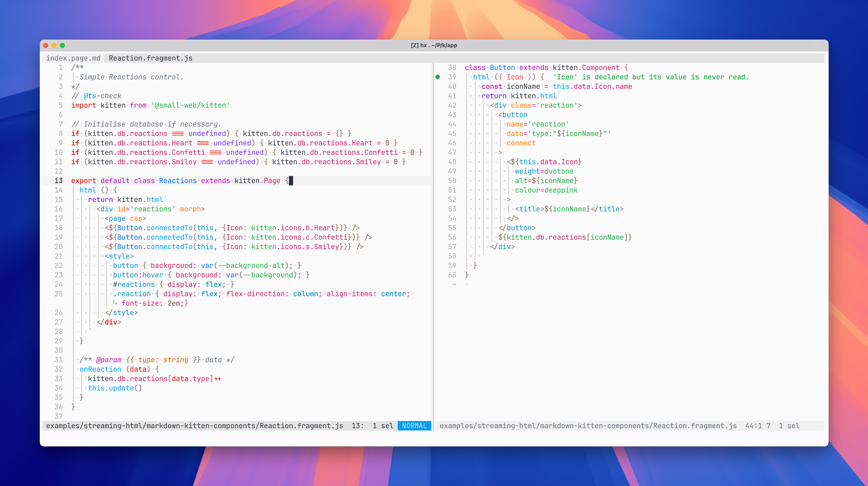Click the 'Reactions' class name on line 13
The image size is (868, 486).
(177, 181)
